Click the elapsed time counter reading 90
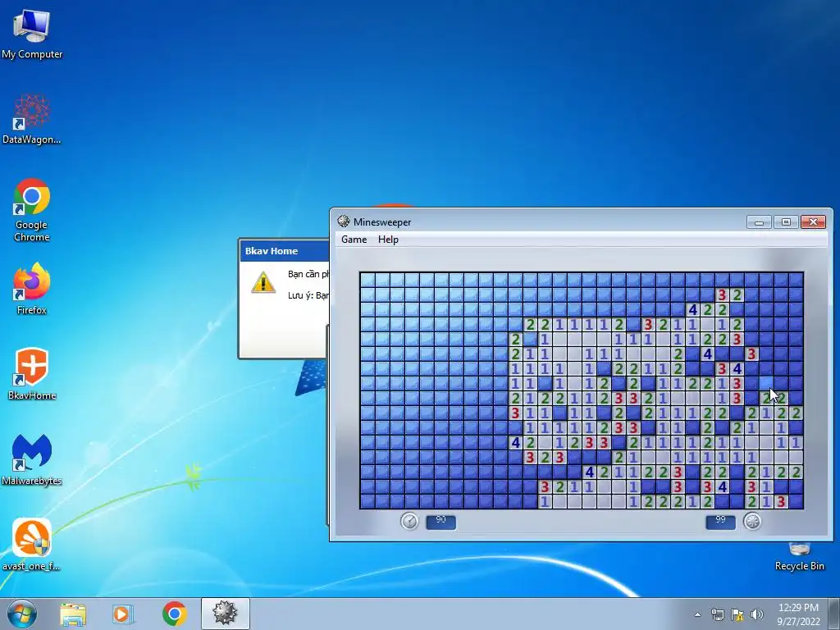 (441, 521)
